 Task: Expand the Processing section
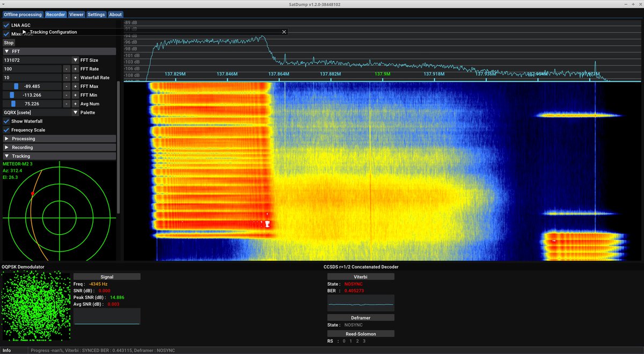click(x=59, y=139)
